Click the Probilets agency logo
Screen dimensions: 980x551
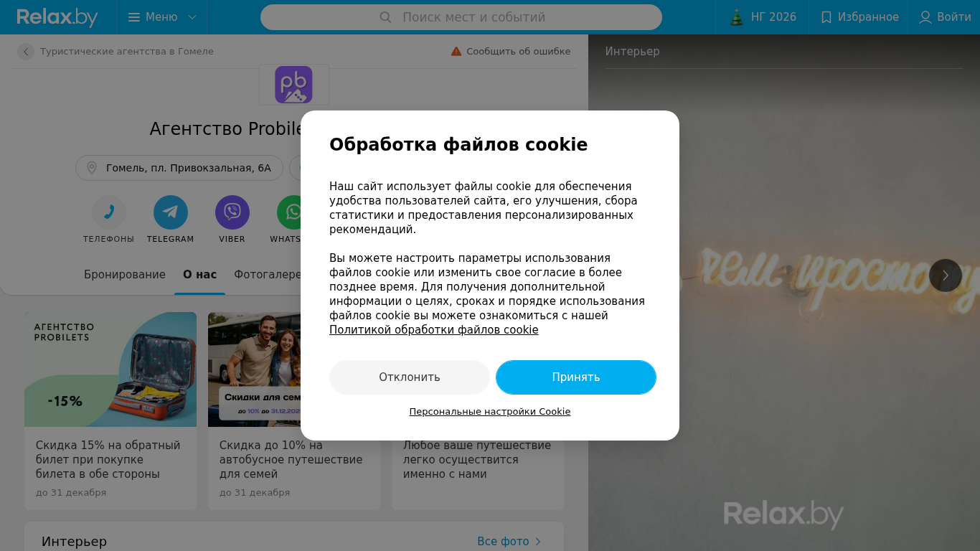pyautogui.click(x=293, y=85)
